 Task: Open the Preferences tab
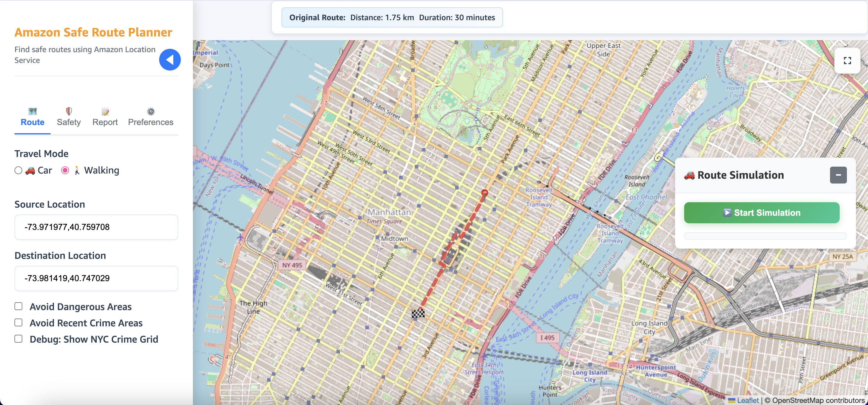[151, 122]
